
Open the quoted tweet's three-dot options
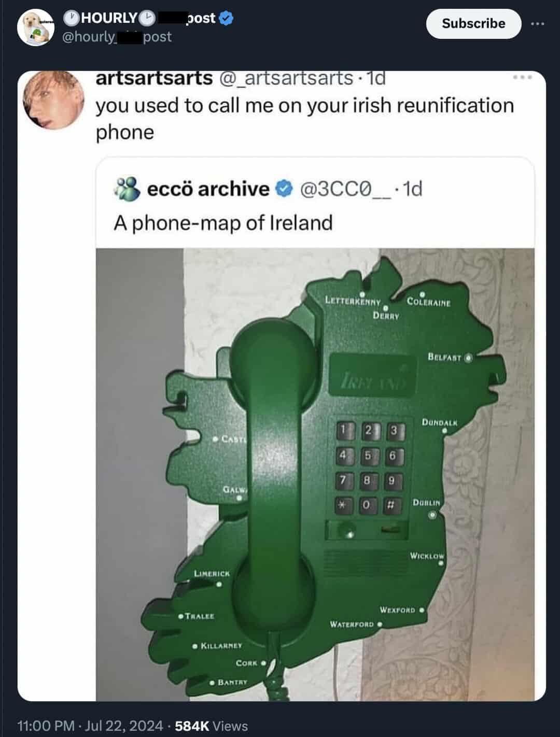point(523,77)
